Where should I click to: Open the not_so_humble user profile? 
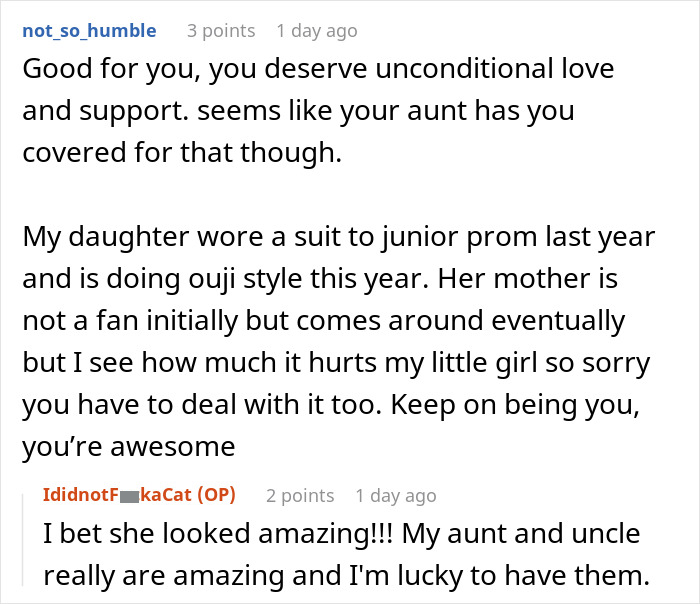point(88,31)
